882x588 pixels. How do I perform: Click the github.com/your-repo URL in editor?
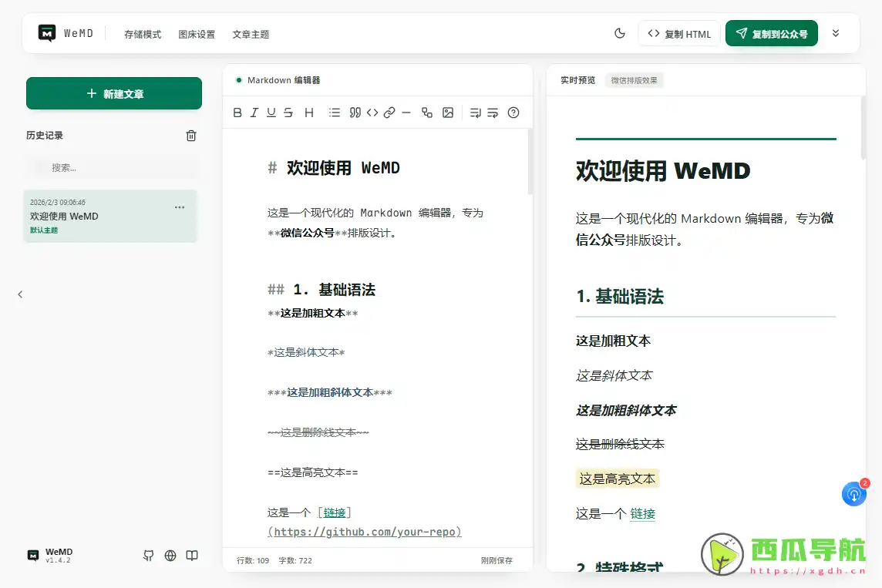[365, 532]
